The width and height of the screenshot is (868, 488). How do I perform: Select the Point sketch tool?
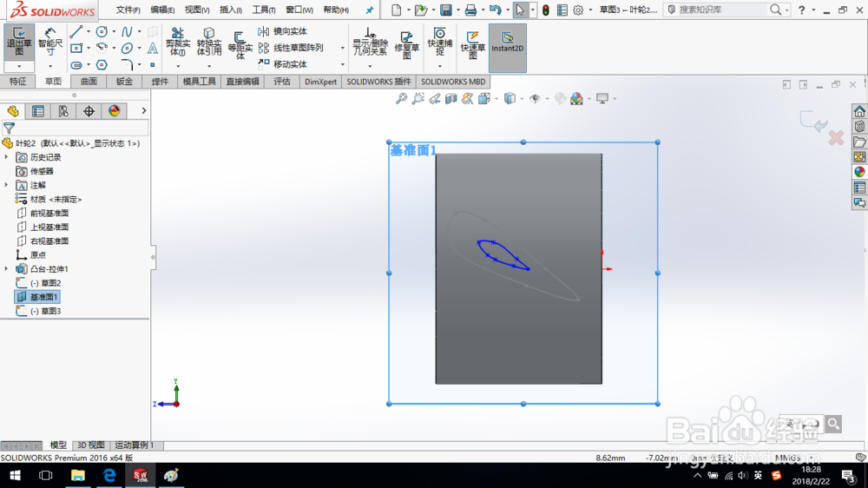(152, 65)
